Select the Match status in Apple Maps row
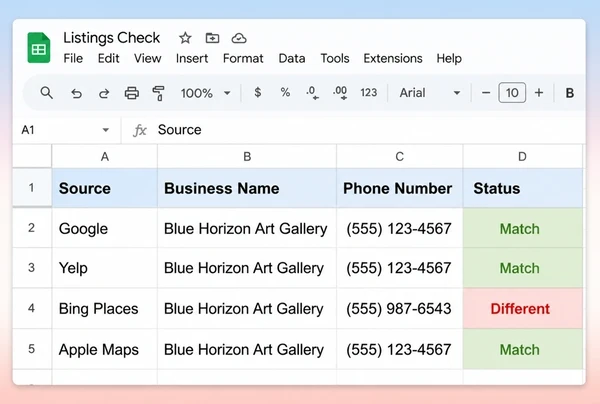600x404 pixels. [x=523, y=349]
